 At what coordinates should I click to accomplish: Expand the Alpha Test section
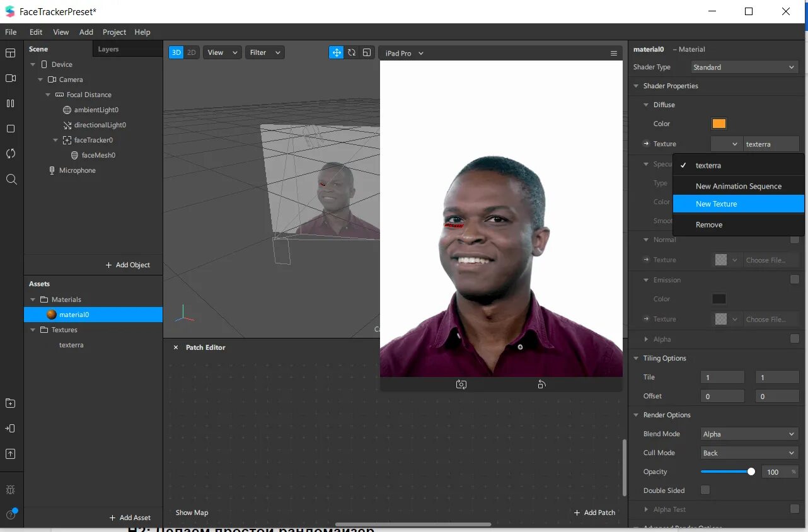pos(646,509)
